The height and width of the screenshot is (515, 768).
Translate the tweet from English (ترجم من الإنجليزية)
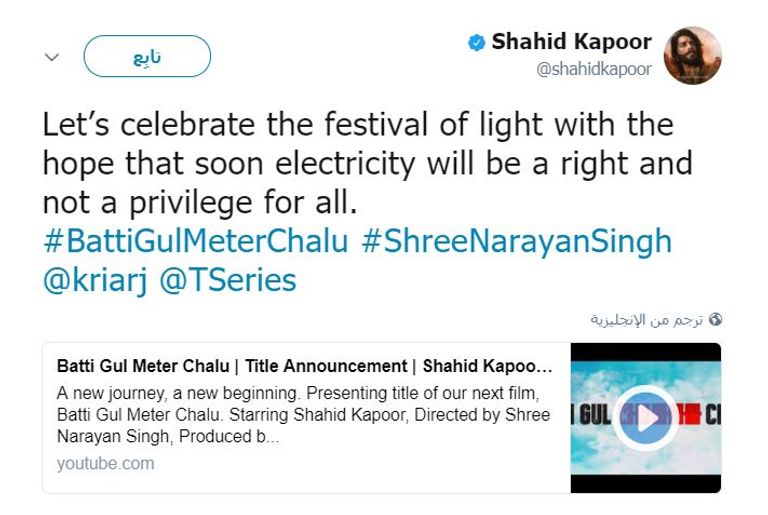coord(646,320)
